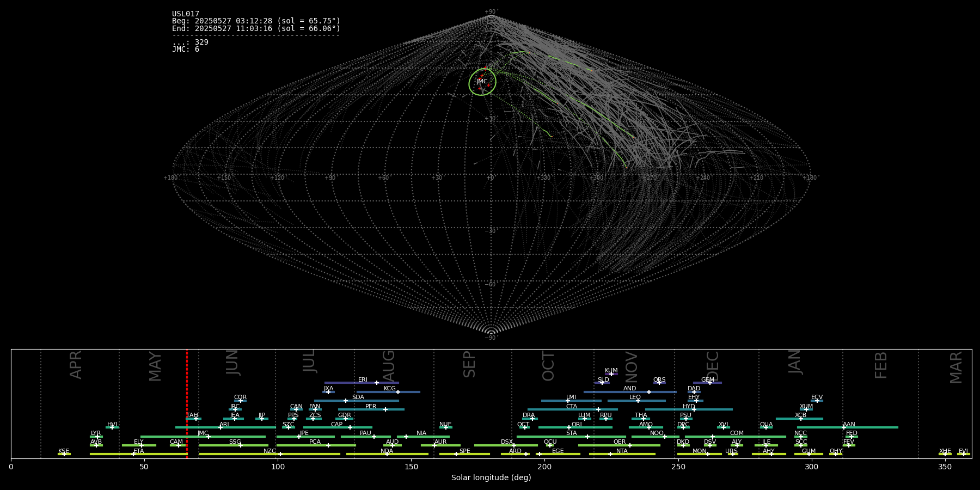Click the QUA shower label
Image resolution: width=980 pixels, height=490 pixels.
pos(766,425)
